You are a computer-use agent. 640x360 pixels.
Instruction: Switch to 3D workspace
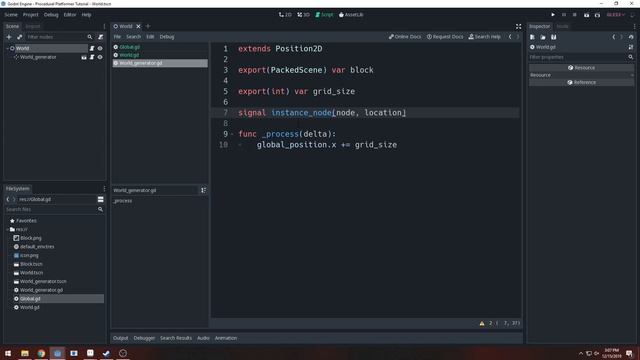pyautogui.click(x=303, y=15)
